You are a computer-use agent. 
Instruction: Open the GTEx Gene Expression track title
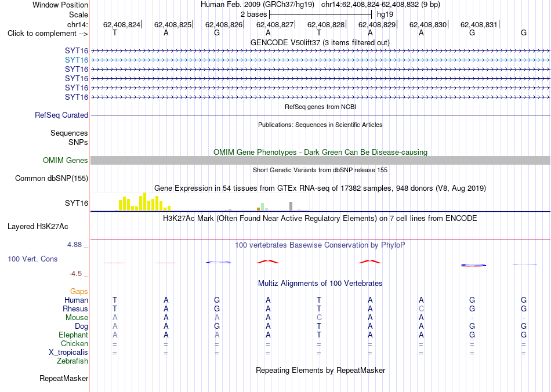(x=320, y=188)
